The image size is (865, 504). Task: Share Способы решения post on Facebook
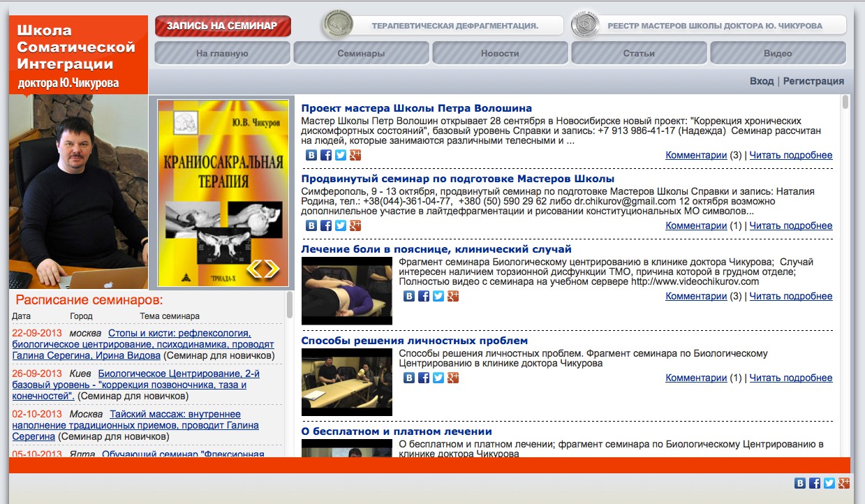pyautogui.click(x=424, y=378)
